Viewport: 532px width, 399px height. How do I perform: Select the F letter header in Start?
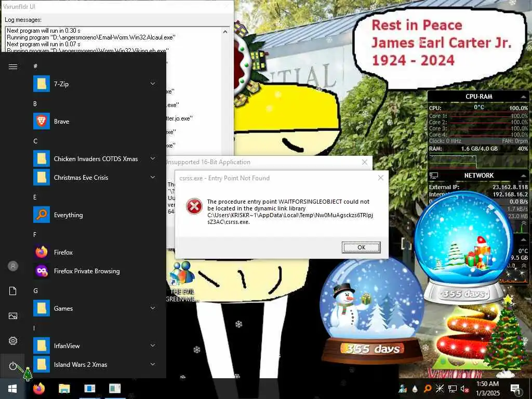point(35,234)
